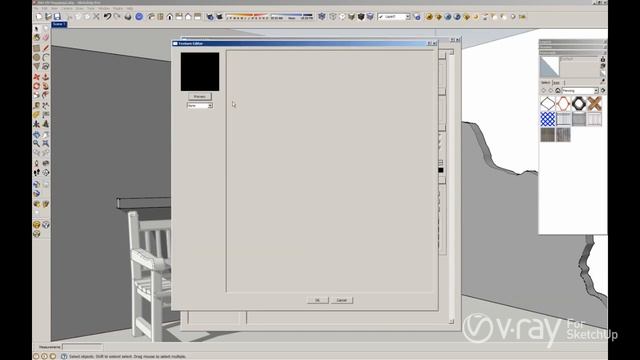The image size is (640, 360).
Task: Choose the Circle tool
Action: pos(36,57)
